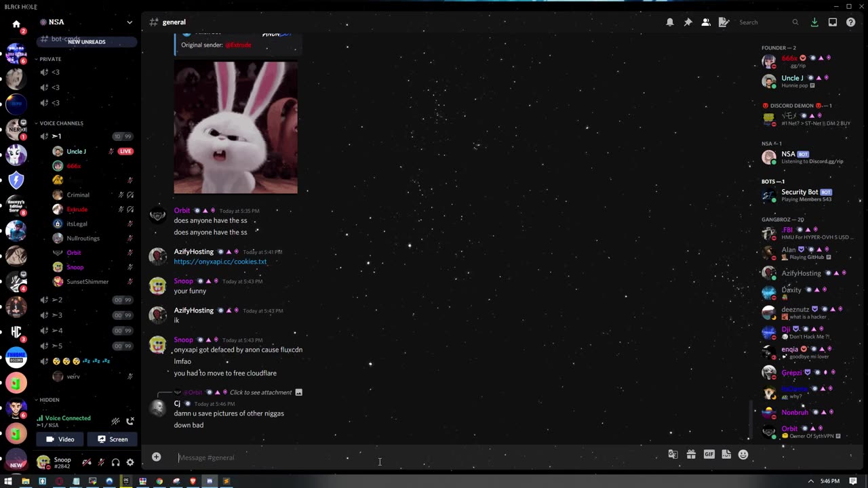The width and height of the screenshot is (868, 488).
Task: Open the GIF picker
Action: pyautogui.click(x=709, y=455)
